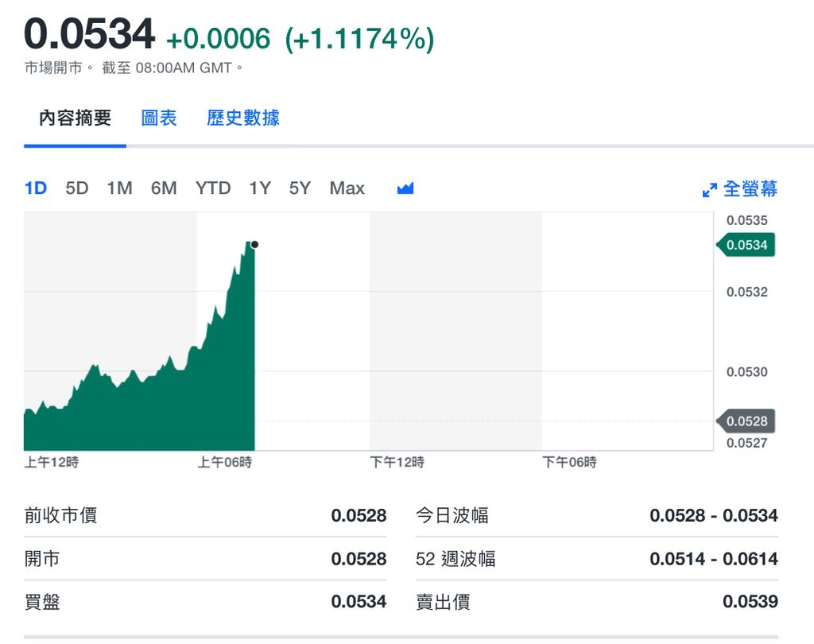
Task: Click the grey 0.0528 axis badge
Action: click(748, 421)
